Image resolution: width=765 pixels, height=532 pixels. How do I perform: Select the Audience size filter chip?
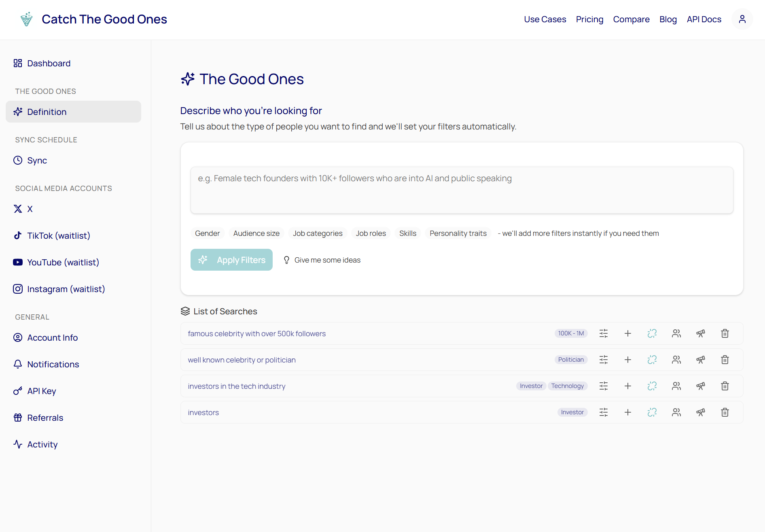pos(256,233)
